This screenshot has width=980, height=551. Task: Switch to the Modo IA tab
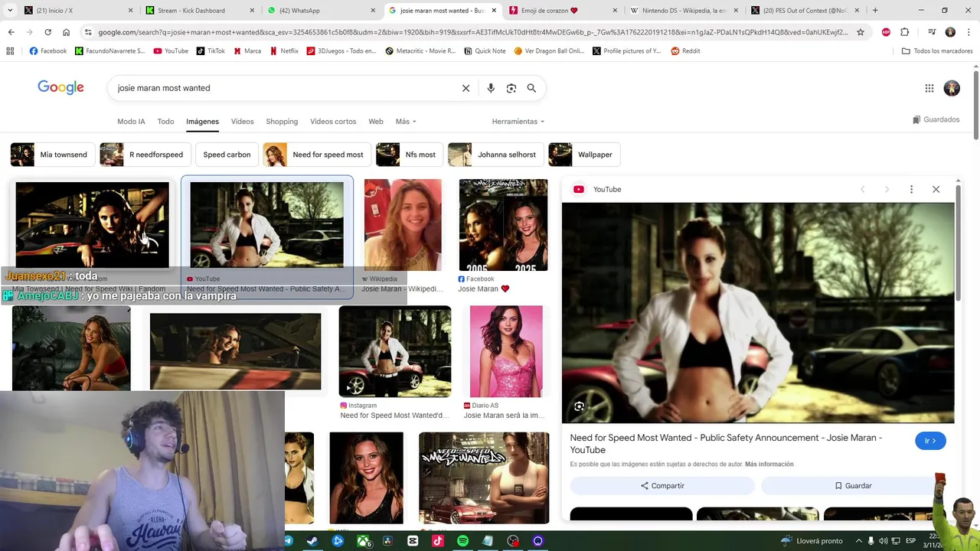[131, 122]
